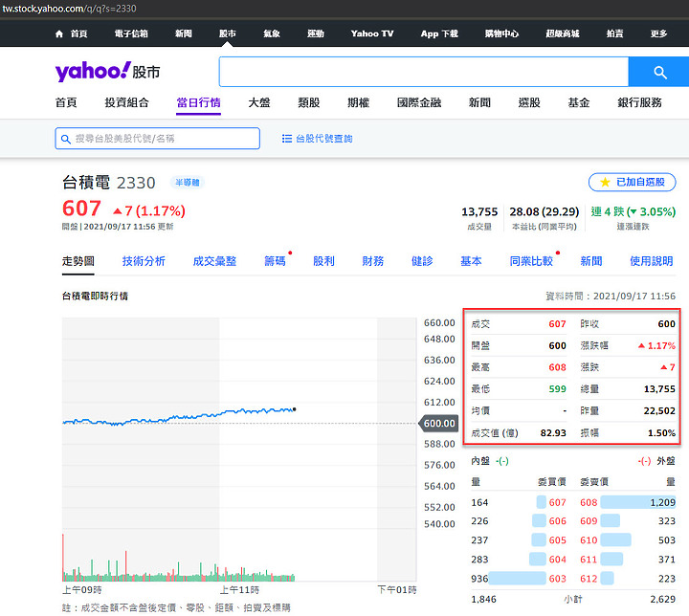This screenshot has height=616, width=689.
Task: Open App 下載 in the top bar
Action: (439, 33)
